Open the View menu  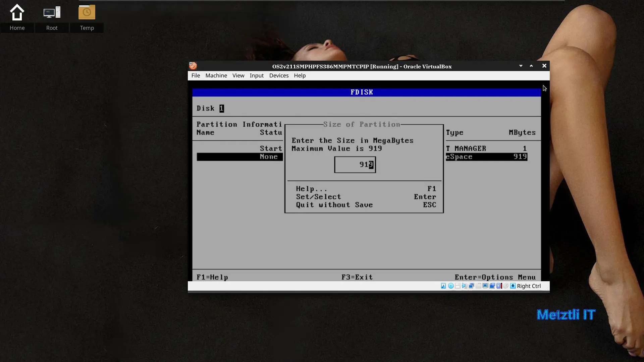click(238, 75)
